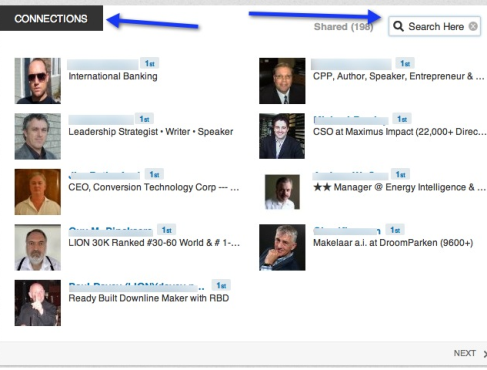Viewport: 487px width, 370px height.
Task: Click 'Leadership Strategist • Writer • Speaker' headline
Action: click(x=151, y=132)
